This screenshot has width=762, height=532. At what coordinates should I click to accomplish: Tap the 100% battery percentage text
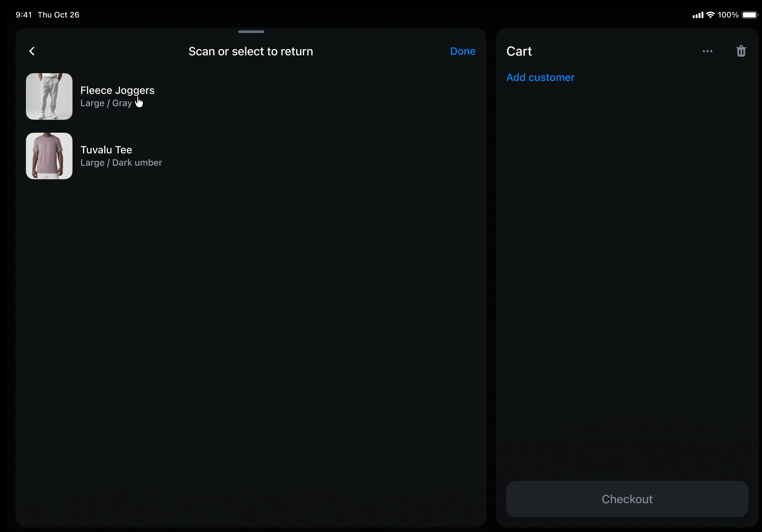click(728, 15)
